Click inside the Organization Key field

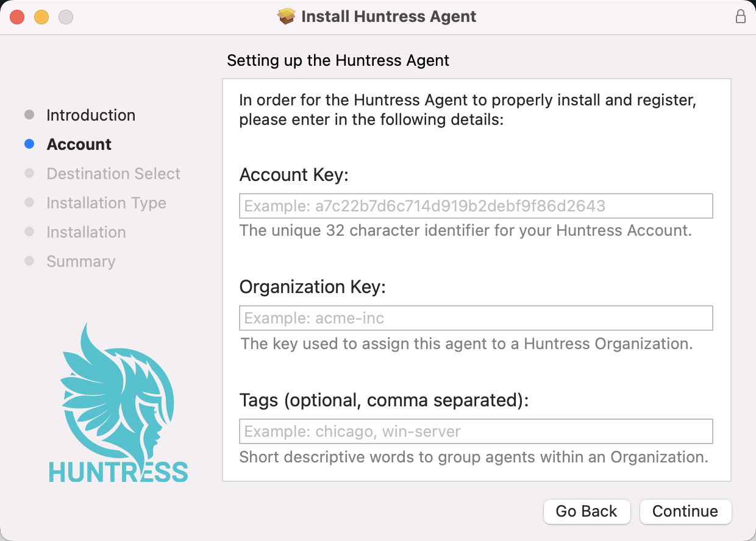point(476,317)
